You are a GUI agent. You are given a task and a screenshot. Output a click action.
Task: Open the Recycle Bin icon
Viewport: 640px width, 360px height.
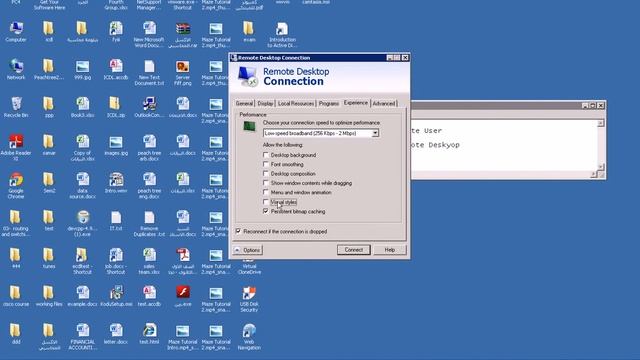coord(16,107)
